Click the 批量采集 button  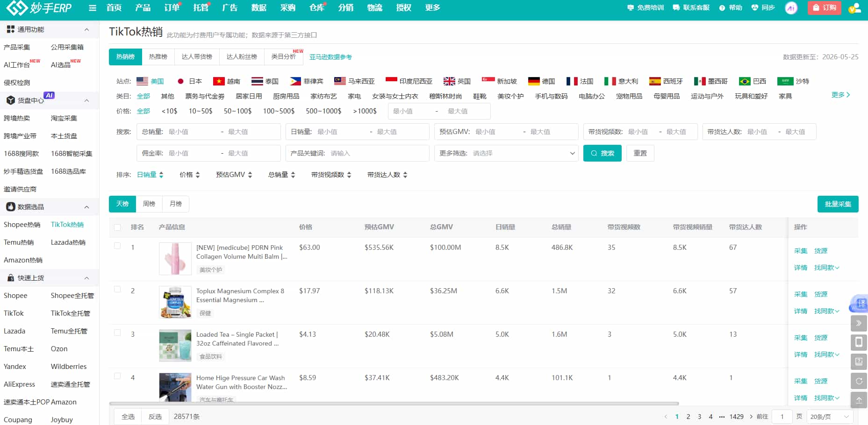click(838, 204)
